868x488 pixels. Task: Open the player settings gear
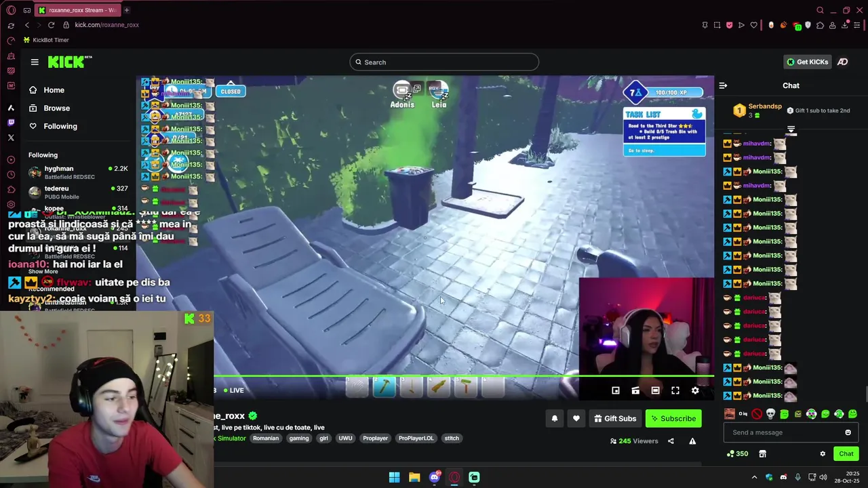coord(694,390)
